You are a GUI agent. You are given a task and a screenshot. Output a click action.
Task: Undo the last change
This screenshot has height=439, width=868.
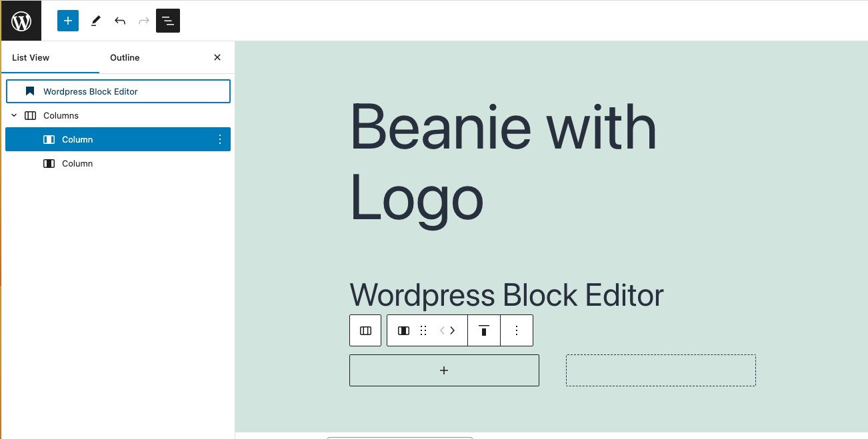(x=120, y=21)
